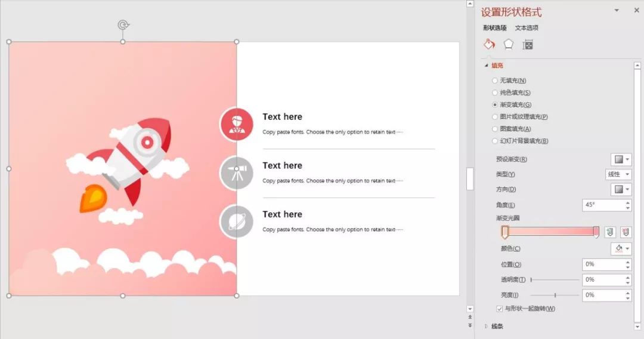Viewport: 644px width, 339px height.
Task: Open the 方向(D) dropdown
Action: click(621, 189)
